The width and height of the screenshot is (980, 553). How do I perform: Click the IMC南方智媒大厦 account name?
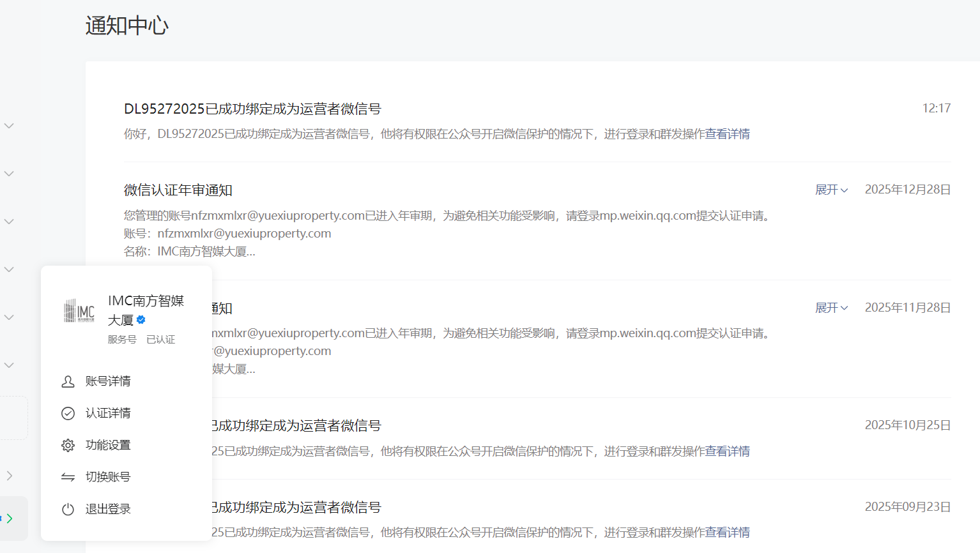146,310
